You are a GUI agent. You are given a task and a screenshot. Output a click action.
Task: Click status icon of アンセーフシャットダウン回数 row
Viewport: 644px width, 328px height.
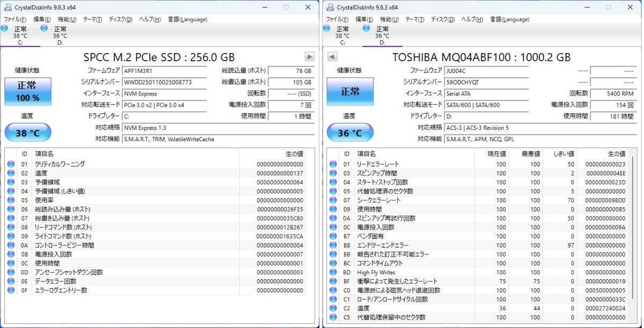(11, 272)
